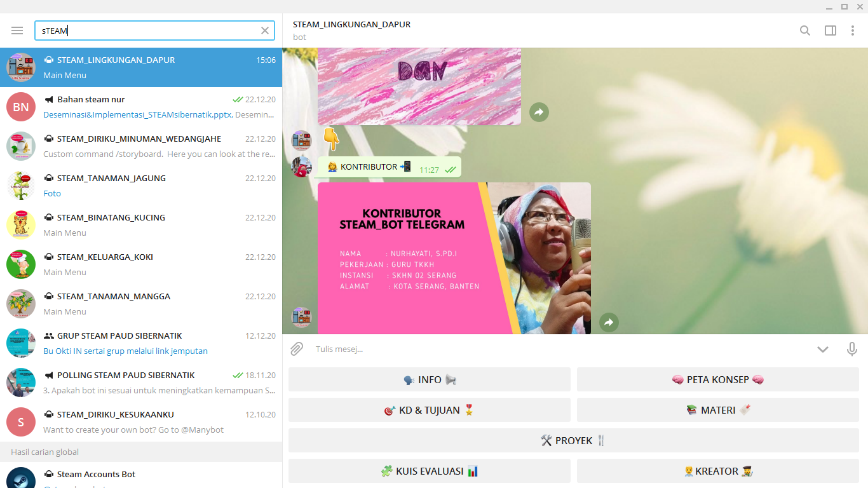This screenshot has height=488, width=868.
Task: Click the Steam Accounts Bot logo avatar
Action: (x=21, y=478)
